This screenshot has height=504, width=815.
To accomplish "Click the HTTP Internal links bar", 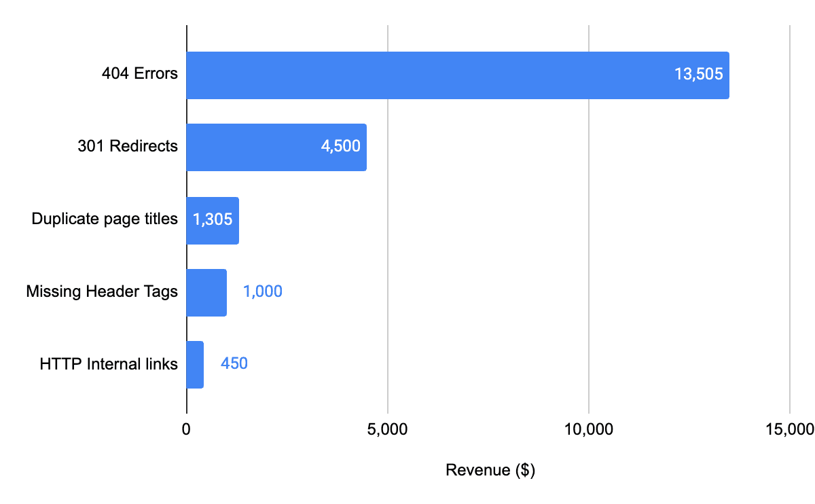I will tap(194, 363).
